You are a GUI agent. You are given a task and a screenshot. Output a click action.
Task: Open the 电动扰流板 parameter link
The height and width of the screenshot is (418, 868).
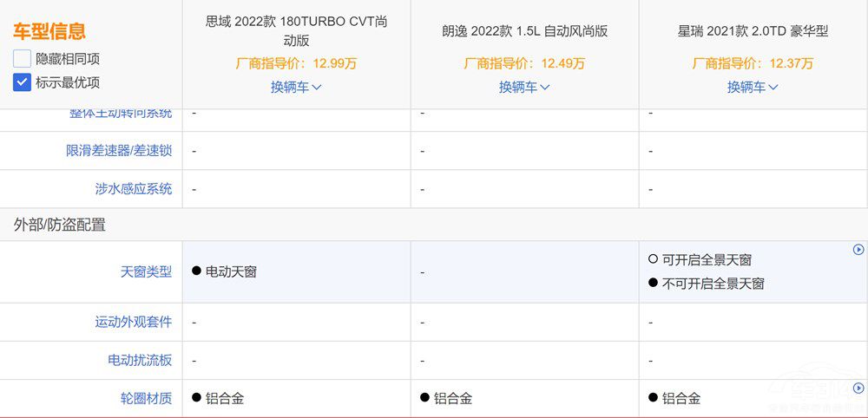140,361
